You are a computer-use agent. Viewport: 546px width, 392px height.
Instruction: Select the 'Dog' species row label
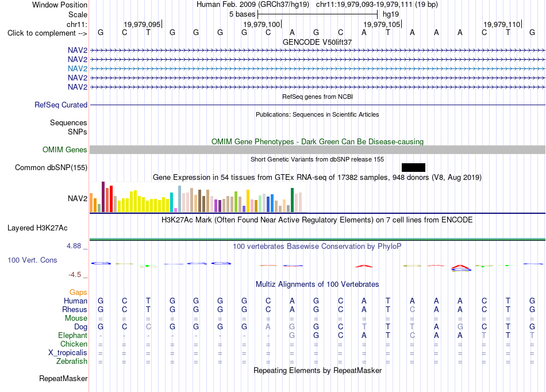(x=81, y=327)
